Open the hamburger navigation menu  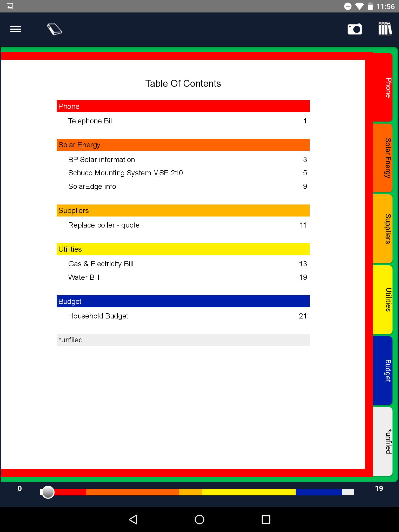tap(16, 29)
